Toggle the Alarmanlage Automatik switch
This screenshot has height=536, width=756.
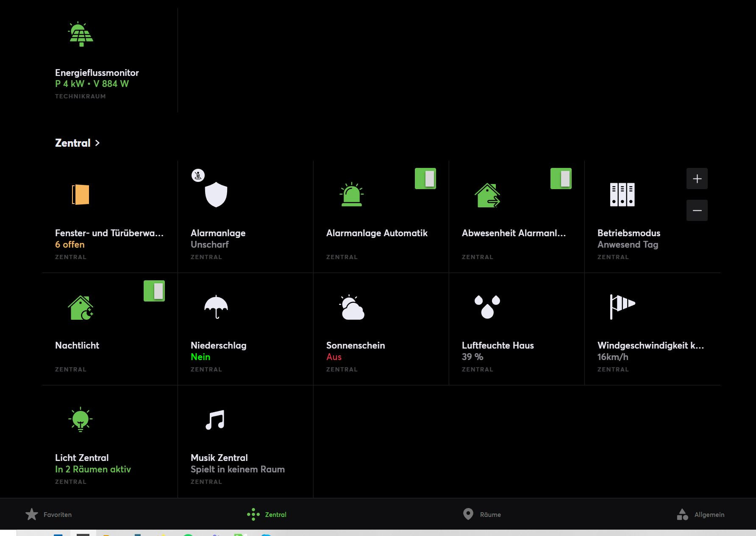coord(425,179)
